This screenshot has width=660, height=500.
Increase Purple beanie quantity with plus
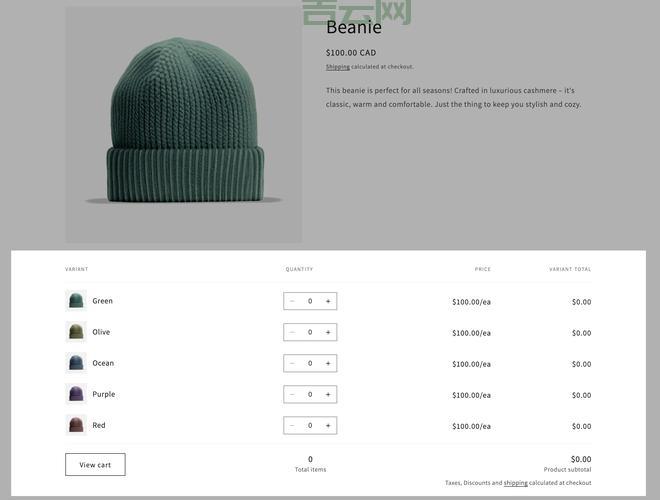(328, 394)
